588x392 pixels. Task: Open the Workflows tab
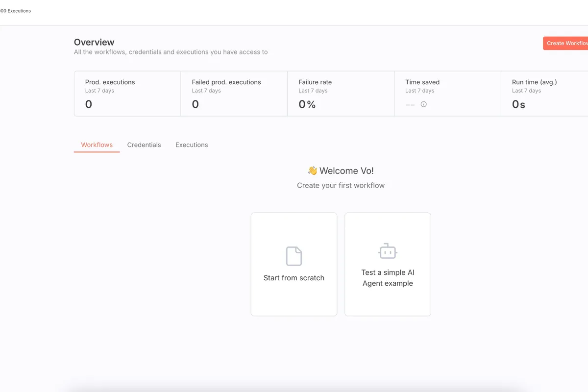pyautogui.click(x=97, y=145)
